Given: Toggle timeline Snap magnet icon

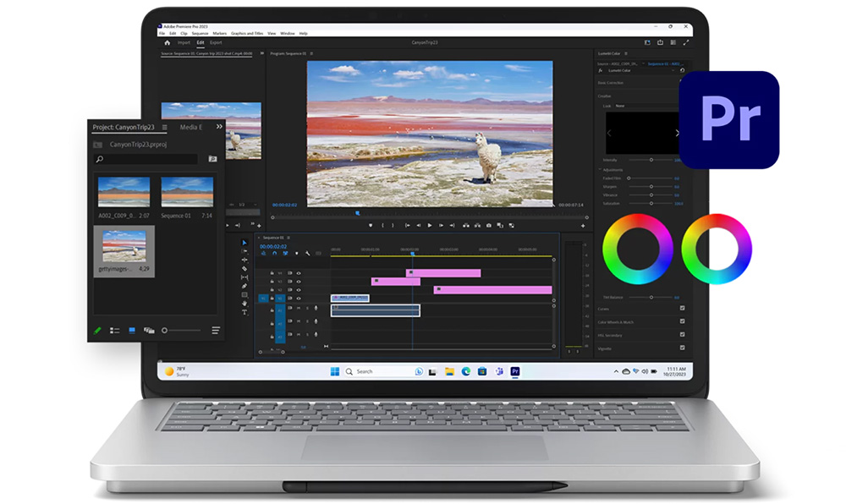Looking at the screenshot, I should [274, 254].
